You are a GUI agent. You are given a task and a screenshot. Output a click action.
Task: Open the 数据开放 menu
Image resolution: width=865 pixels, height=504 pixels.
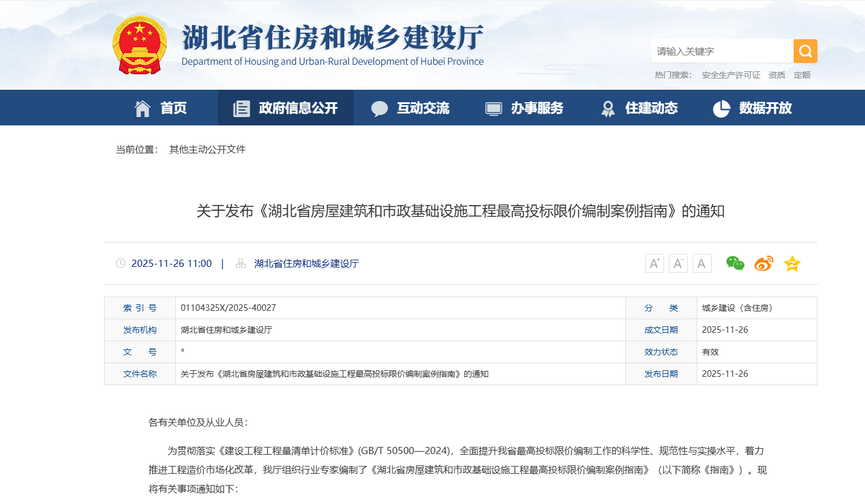point(753,108)
